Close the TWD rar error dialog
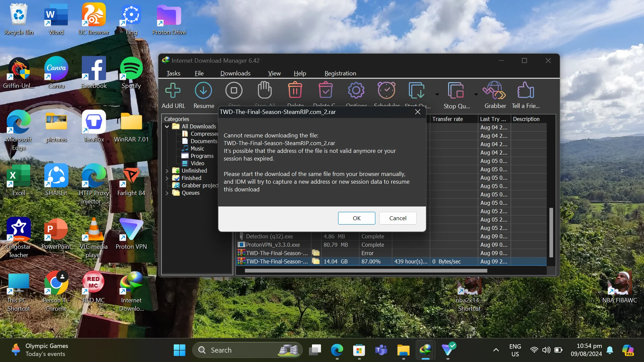 [418, 112]
